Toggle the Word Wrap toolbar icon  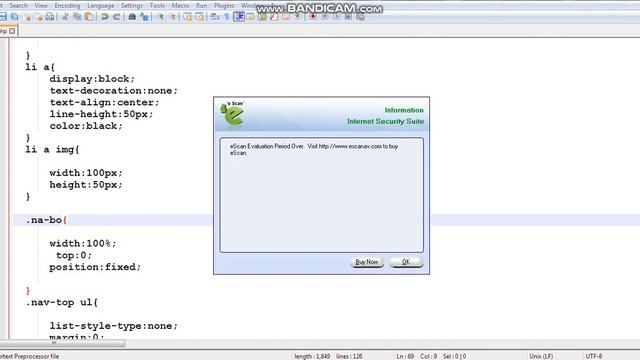tap(215, 17)
